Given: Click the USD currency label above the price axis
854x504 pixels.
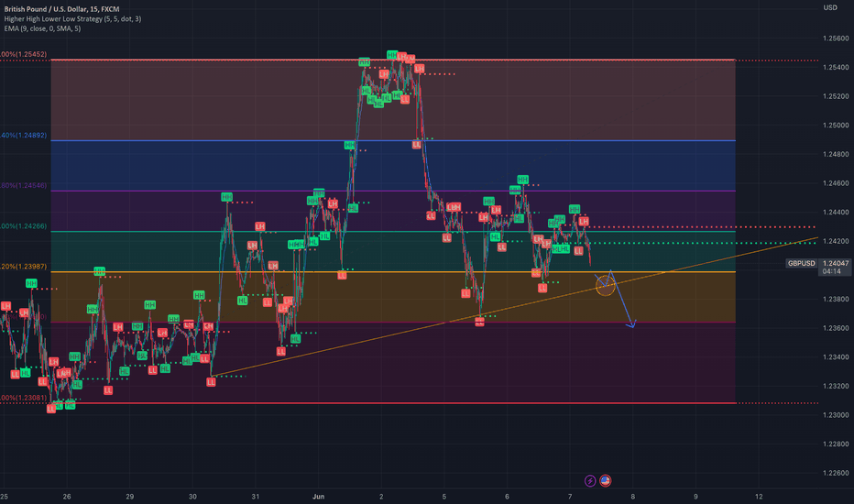Looking at the screenshot, I should (830, 7).
